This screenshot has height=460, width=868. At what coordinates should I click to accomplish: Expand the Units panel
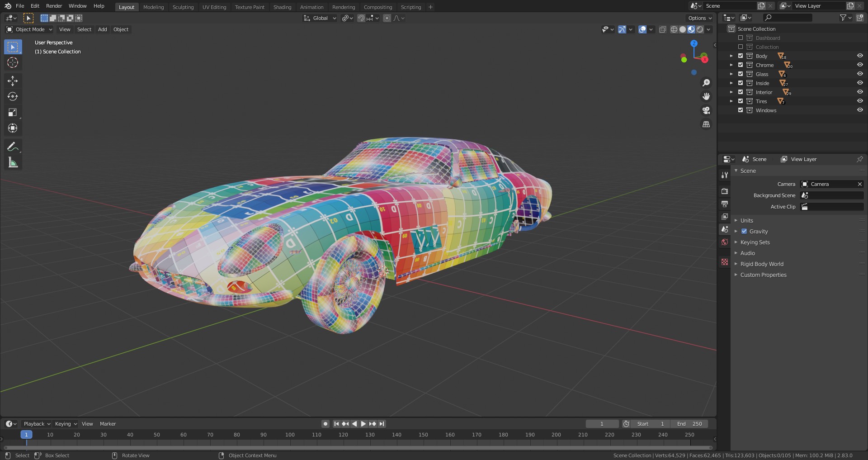pos(747,221)
